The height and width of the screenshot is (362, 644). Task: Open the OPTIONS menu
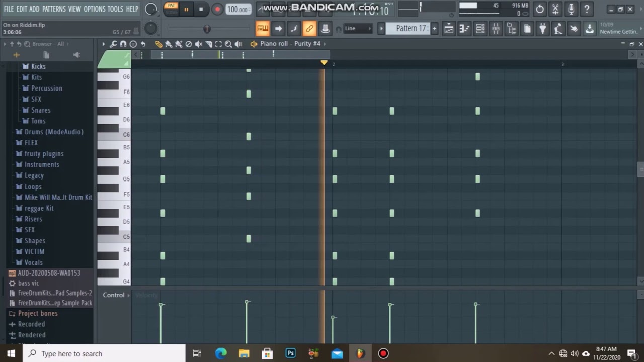pos(94,9)
